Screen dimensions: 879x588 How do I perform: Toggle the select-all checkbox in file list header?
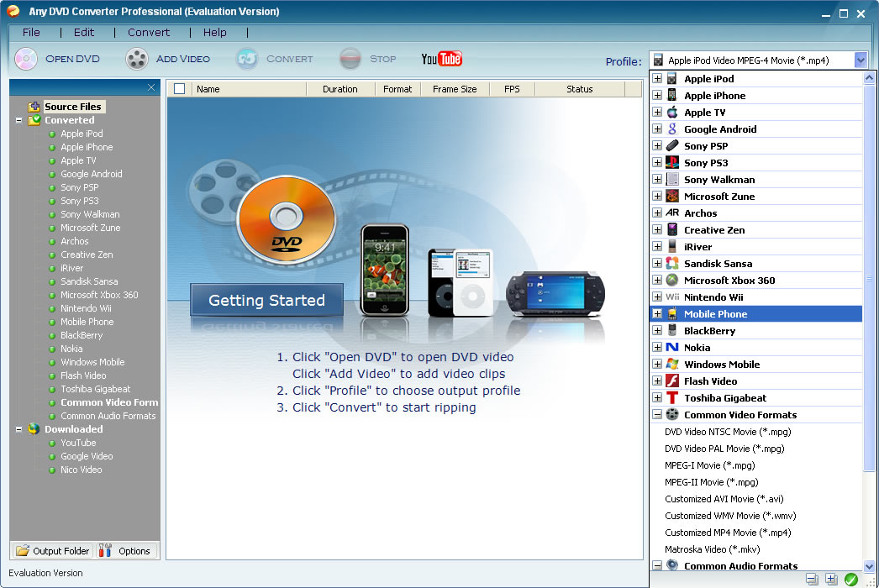[x=179, y=88]
